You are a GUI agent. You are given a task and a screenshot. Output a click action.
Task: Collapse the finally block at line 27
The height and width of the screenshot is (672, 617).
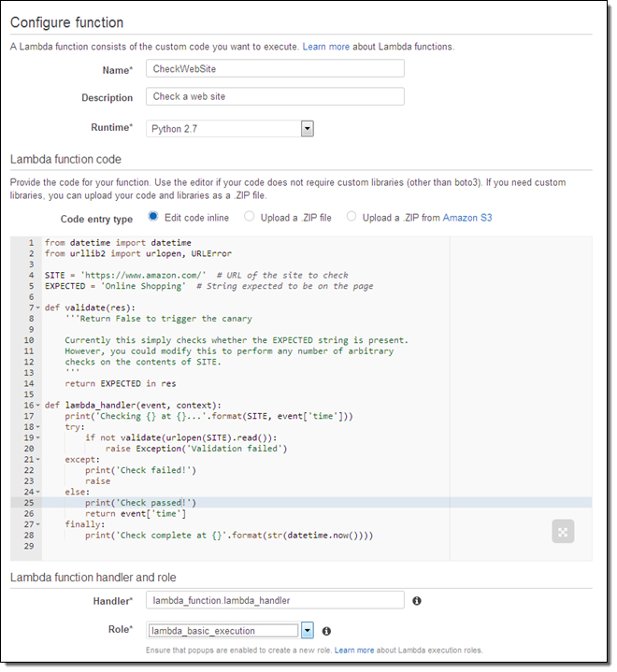coord(36,524)
